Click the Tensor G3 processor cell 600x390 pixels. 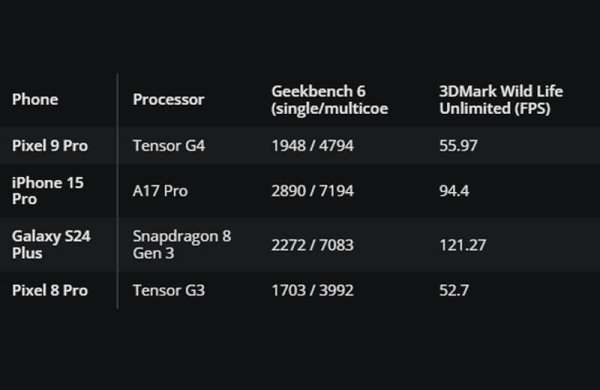click(x=169, y=290)
